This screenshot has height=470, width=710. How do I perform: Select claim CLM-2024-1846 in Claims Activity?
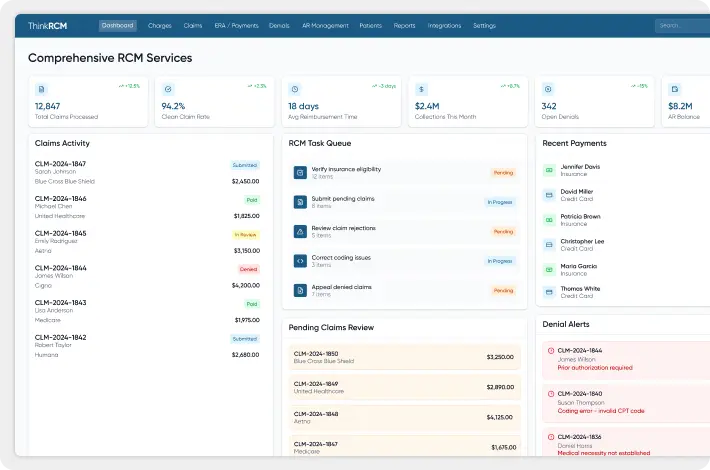pyautogui.click(x=147, y=207)
